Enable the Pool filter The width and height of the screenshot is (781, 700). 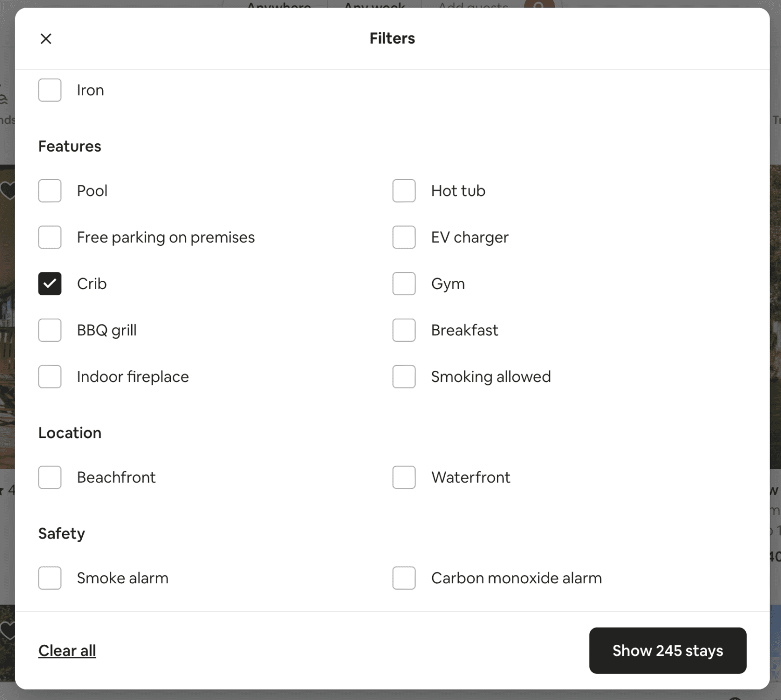[x=49, y=191]
